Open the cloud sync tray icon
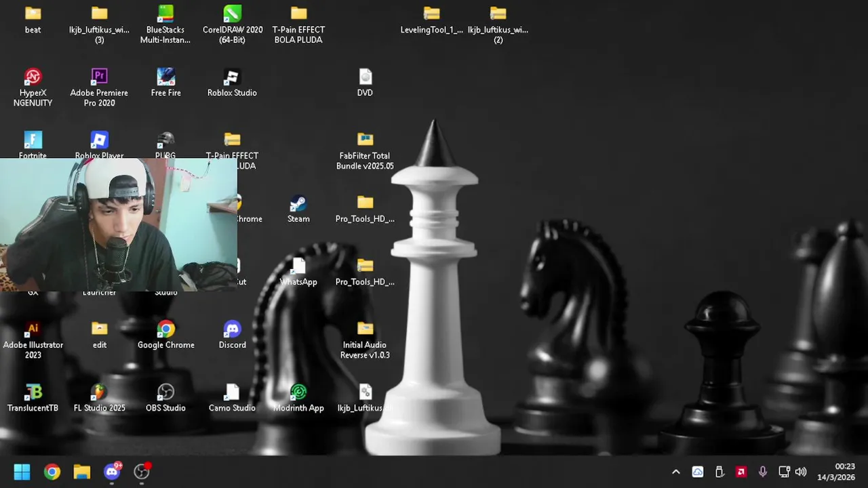Image resolution: width=868 pixels, height=488 pixels. (697, 472)
